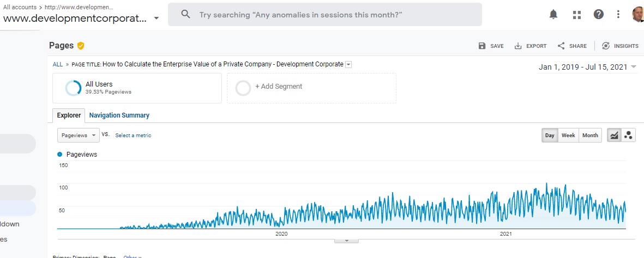
Task: Click the chart timeline expander handle
Action: click(344, 240)
